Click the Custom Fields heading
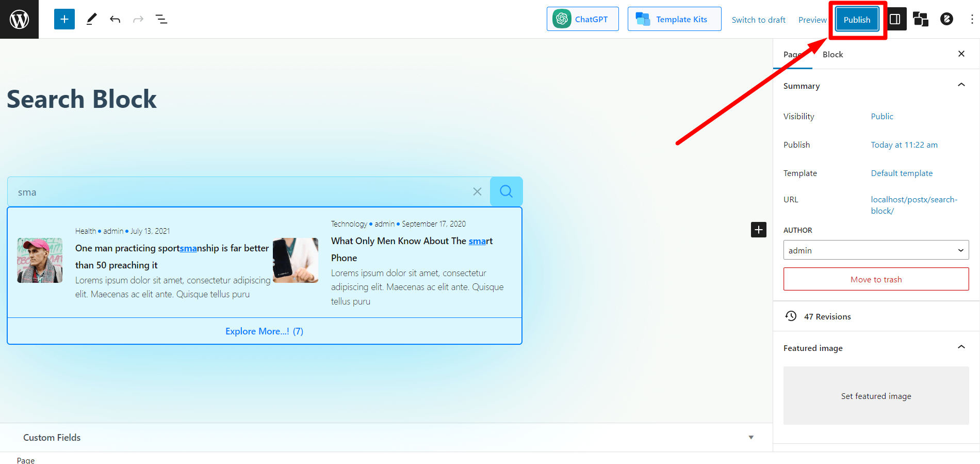Image resolution: width=980 pixels, height=464 pixels. click(52, 438)
